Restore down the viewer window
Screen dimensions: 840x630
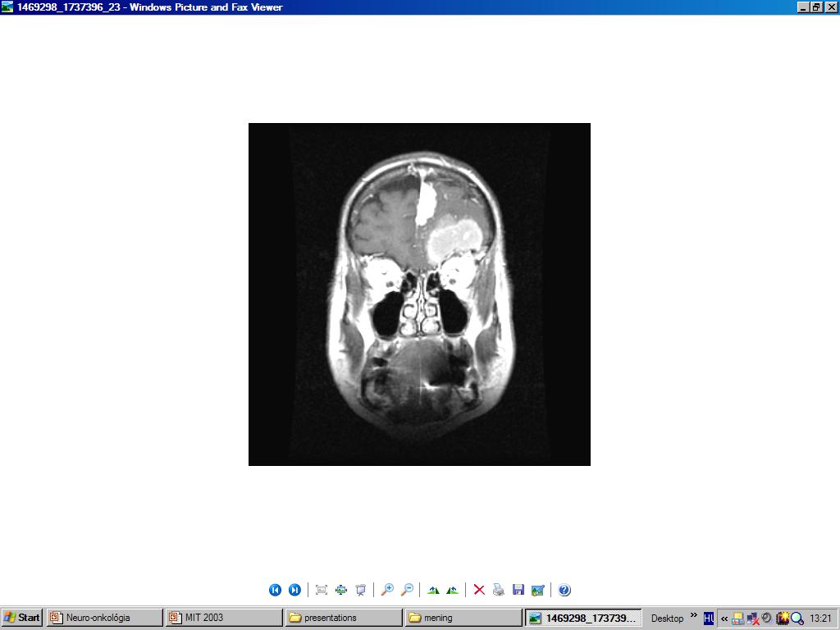tap(815, 7)
